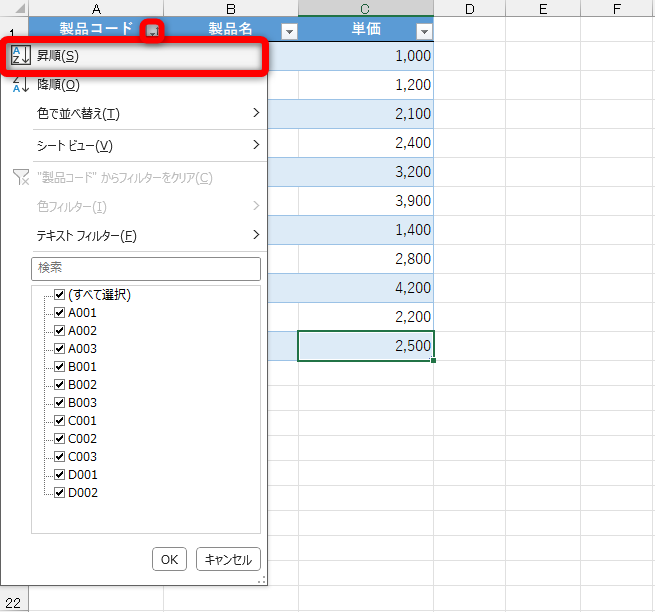655x612 pixels.
Task: Choose 昇順(S) sort option
Action: click(134, 56)
